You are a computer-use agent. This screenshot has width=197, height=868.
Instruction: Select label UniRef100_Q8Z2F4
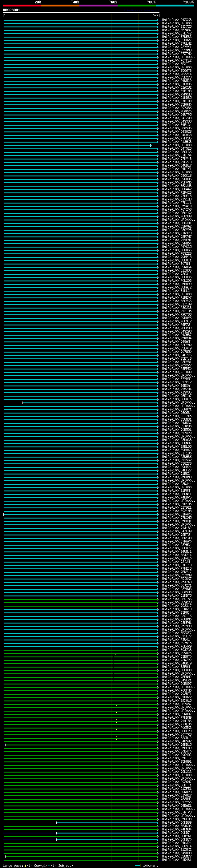click(x=176, y=74)
